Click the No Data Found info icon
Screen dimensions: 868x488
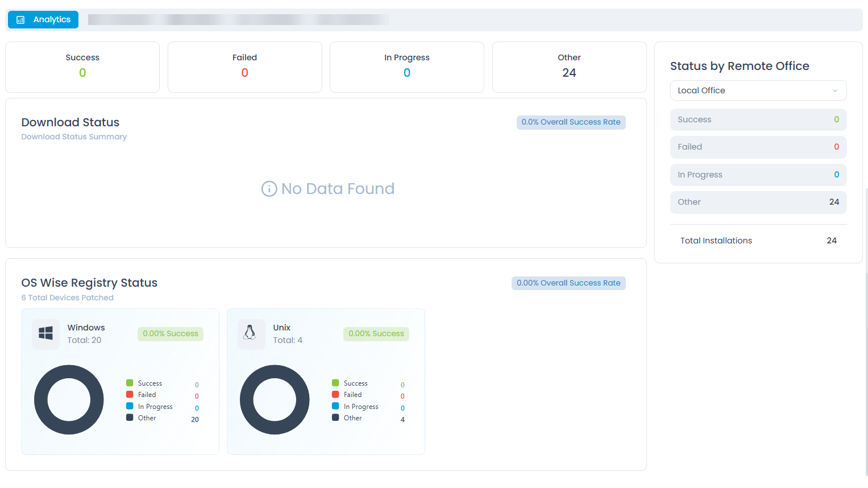point(269,189)
